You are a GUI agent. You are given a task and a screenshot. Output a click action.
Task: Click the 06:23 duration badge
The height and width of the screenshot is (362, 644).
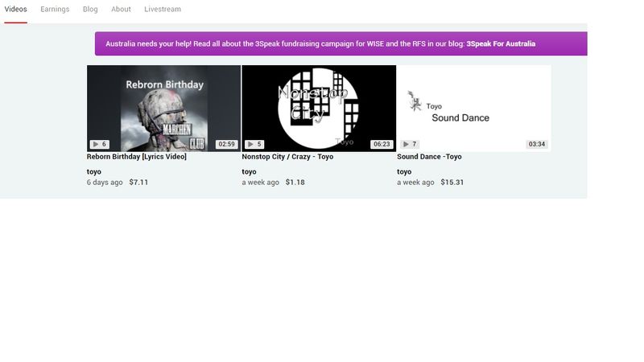coord(382,145)
